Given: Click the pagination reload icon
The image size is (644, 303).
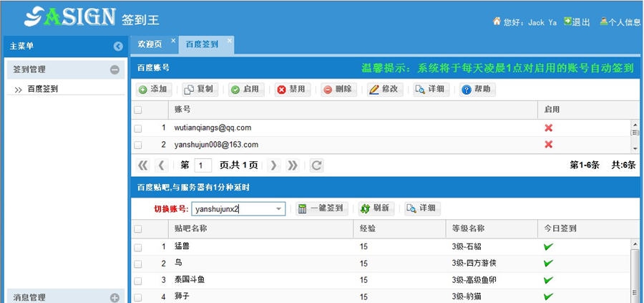Looking at the screenshot, I should coord(316,165).
